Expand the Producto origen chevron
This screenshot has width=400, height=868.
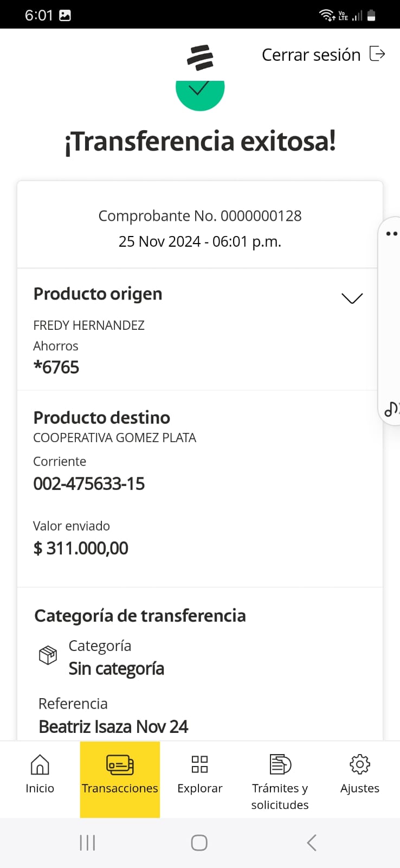[352, 298]
